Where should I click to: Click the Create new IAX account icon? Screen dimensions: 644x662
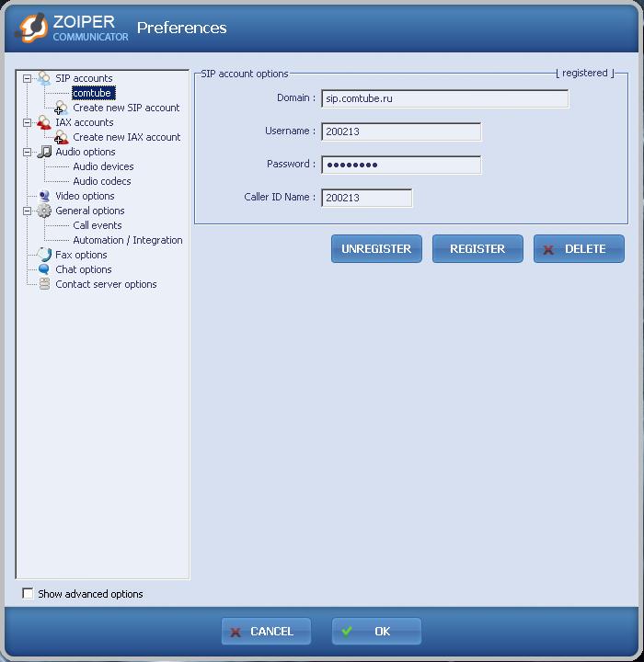61,137
